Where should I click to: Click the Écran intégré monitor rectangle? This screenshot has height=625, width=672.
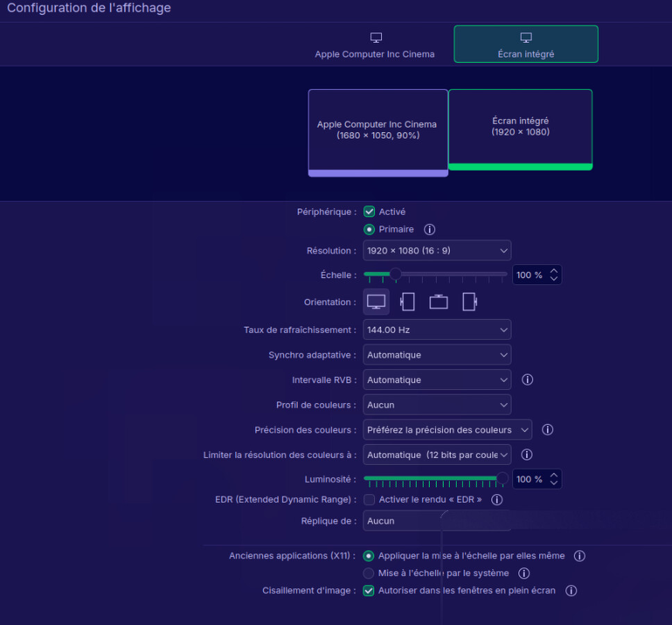520,127
